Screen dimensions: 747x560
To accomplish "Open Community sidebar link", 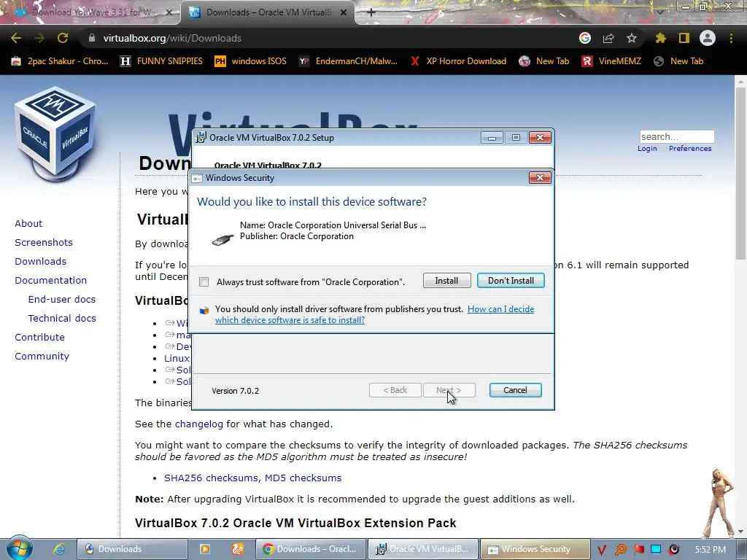I will [42, 356].
